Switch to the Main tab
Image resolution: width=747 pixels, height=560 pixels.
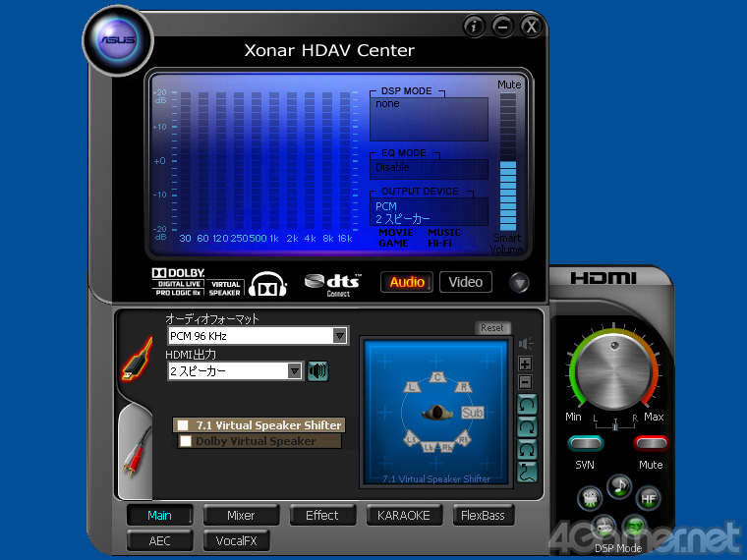coord(159,515)
